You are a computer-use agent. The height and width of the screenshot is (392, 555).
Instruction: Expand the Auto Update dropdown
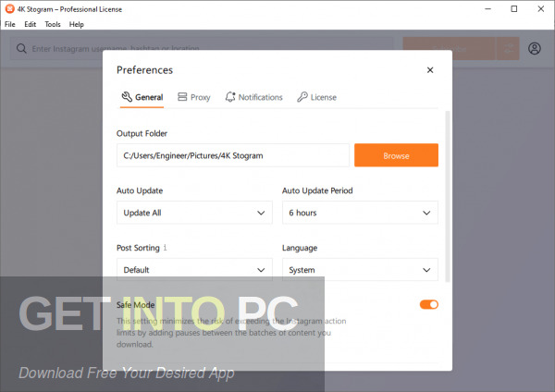(x=194, y=213)
